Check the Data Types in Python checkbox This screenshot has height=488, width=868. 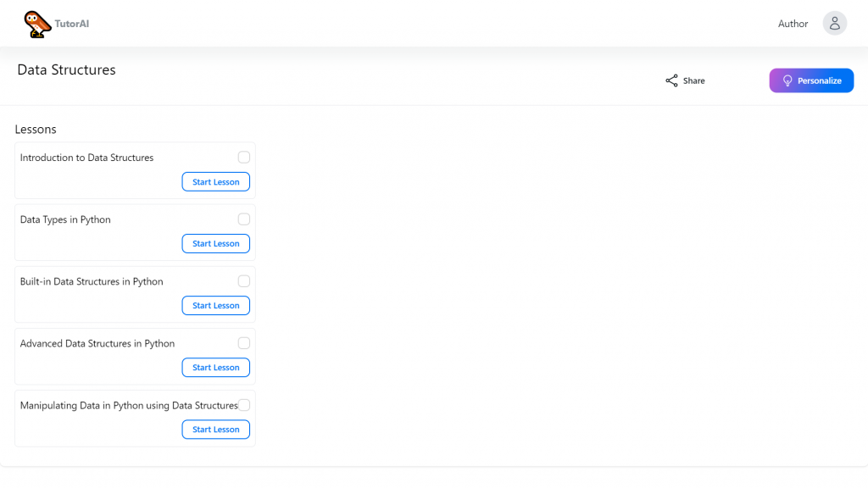tap(243, 219)
